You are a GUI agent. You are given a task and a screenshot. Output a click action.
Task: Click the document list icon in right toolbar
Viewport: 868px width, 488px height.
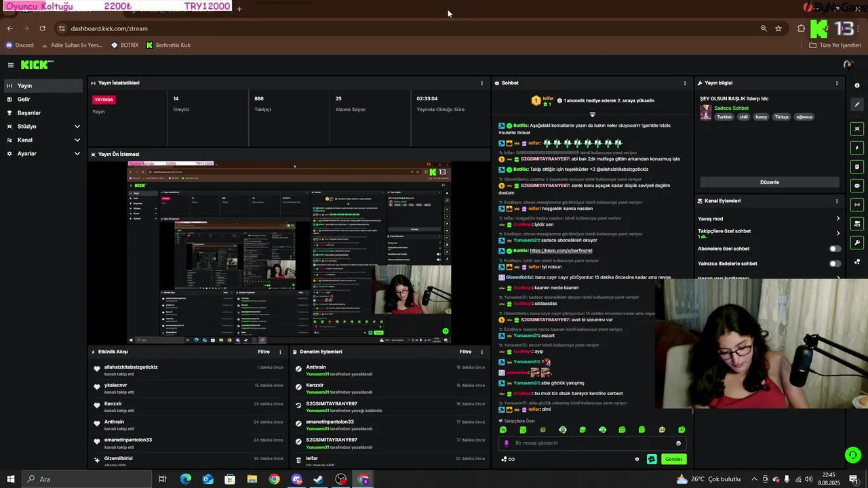[x=857, y=167]
